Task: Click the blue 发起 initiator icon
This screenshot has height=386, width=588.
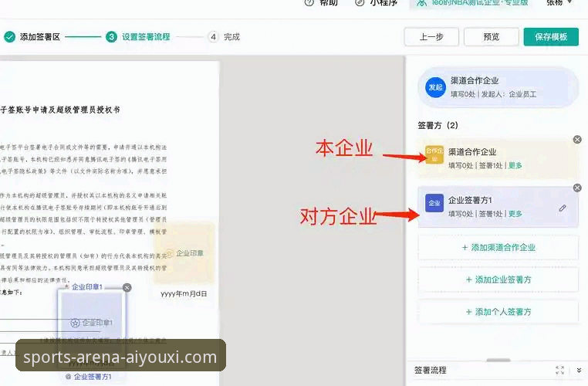Action: pos(435,87)
